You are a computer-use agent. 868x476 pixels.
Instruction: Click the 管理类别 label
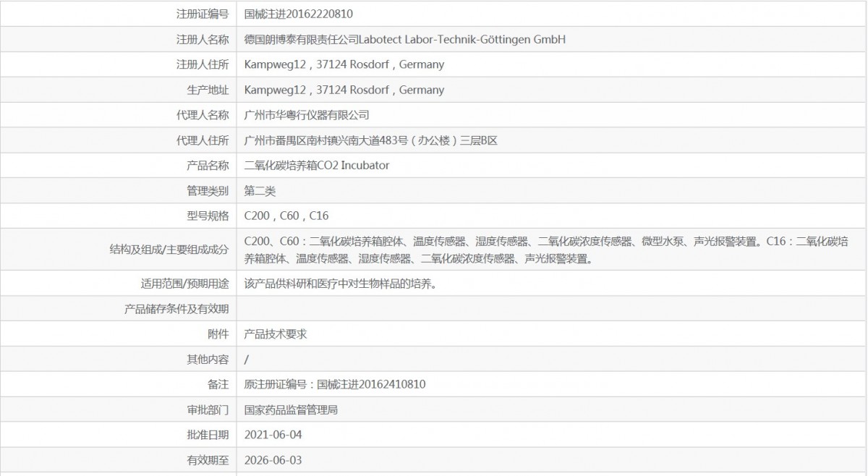tap(208, 192)
